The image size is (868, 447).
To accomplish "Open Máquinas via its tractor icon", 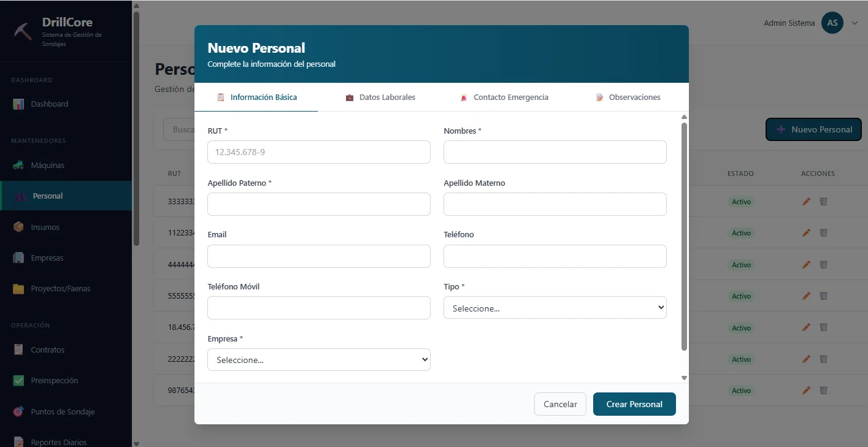I will click(18, 166).
